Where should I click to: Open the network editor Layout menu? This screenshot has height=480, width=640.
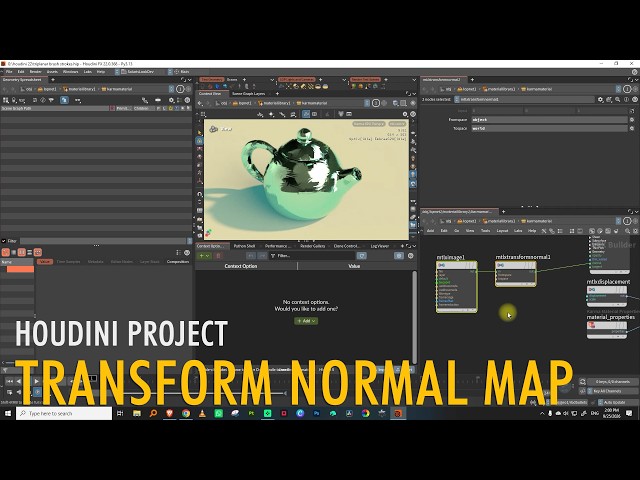502,231
